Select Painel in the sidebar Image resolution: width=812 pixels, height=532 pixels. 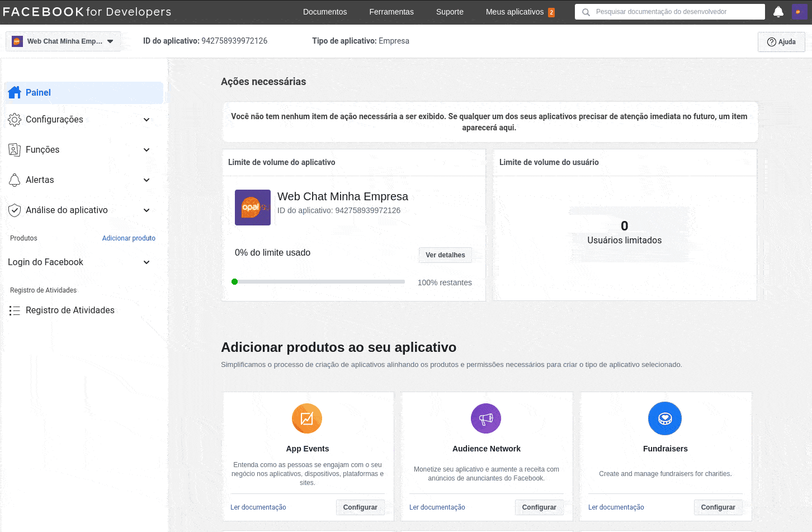[84, 93]
